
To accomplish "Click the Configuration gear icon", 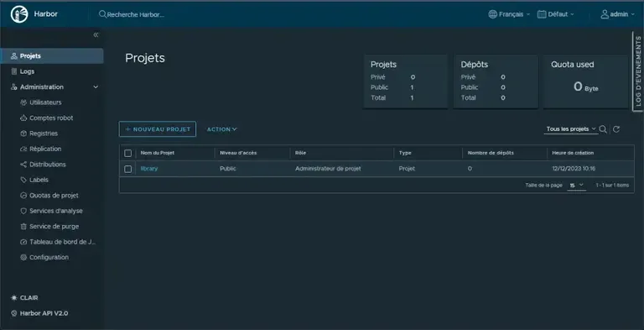I will 23,258.
